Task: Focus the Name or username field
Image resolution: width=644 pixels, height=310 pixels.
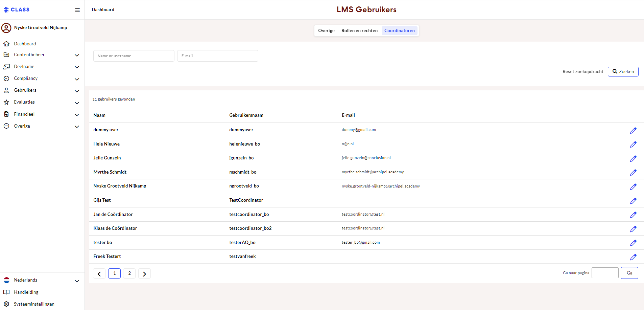Action: point(134,56)
